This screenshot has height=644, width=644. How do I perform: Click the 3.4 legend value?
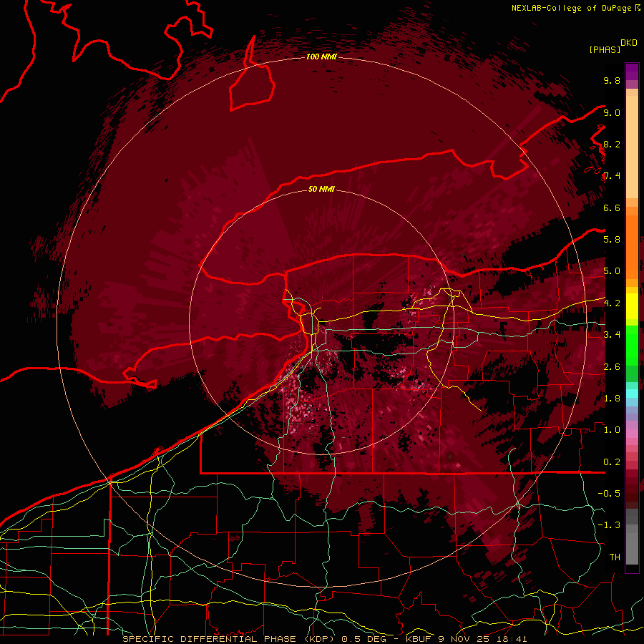pos(612,335)
